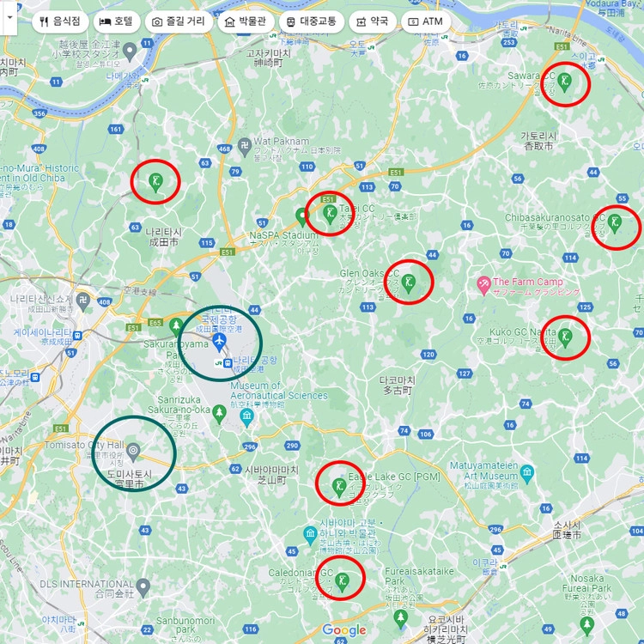Click the ATM filter chip
644x644 pixels.
pos(426,21)
